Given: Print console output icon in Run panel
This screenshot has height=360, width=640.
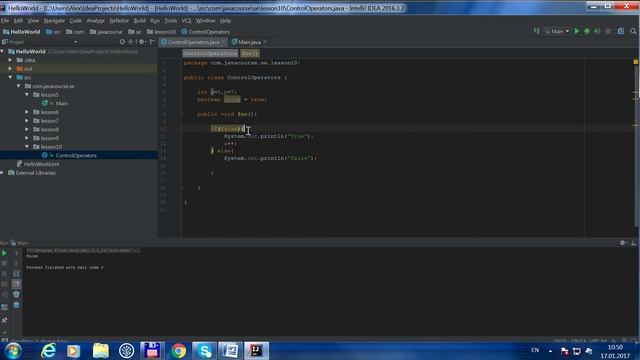Looking at the screenshot, I should pos(16,294).
